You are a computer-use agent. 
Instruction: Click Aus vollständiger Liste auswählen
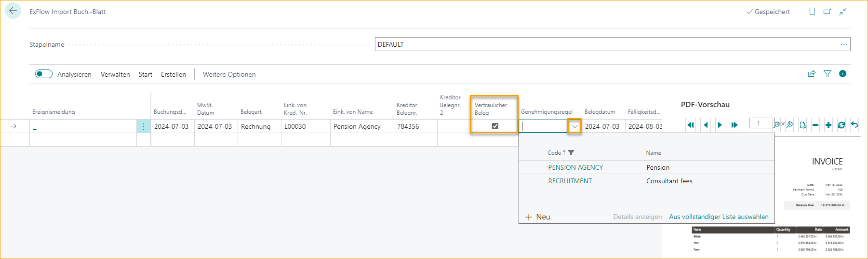[x=719, y=217]
